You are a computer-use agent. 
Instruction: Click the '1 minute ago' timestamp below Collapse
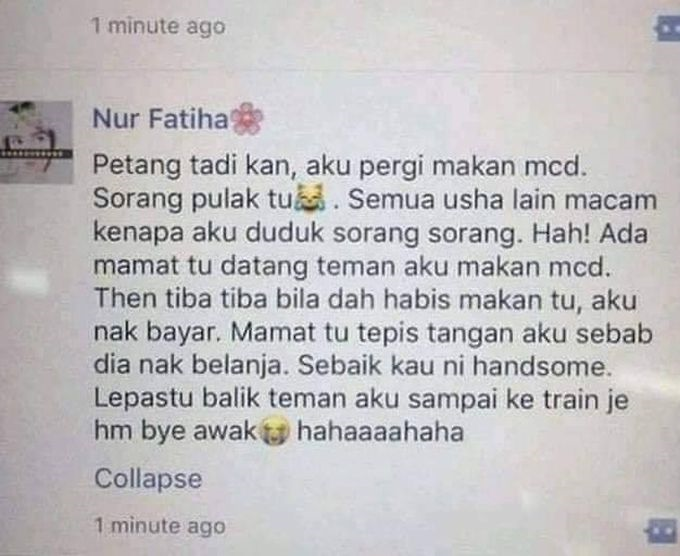pos(160,526)
